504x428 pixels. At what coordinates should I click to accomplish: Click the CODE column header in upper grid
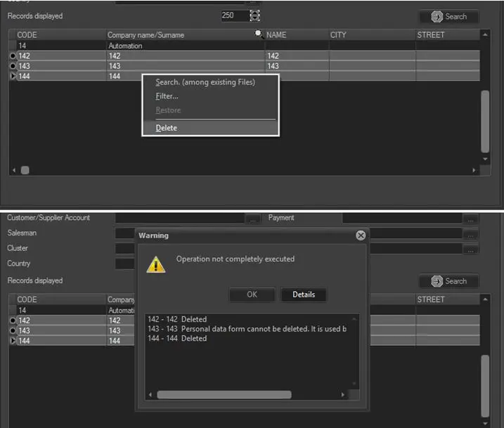(x=27, y=34)
